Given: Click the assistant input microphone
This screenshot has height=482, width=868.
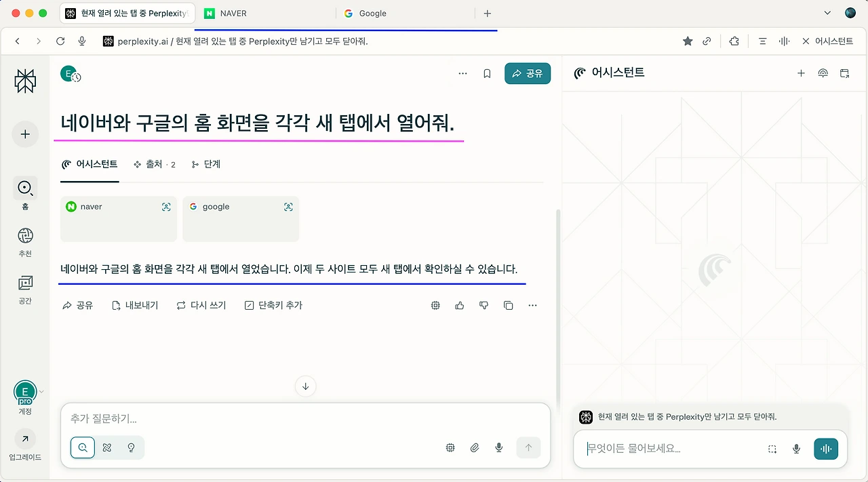Looking at the screenshot, I should pos(797,449).
